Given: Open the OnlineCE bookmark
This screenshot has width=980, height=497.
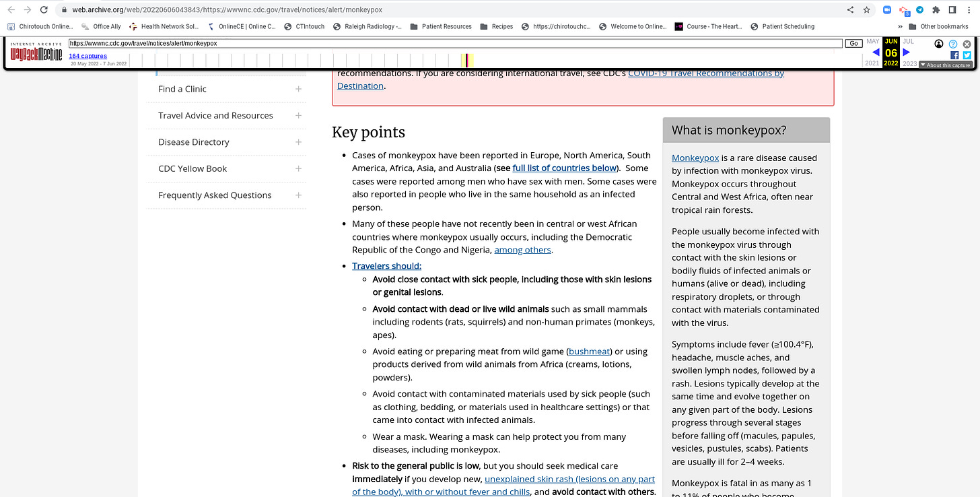Looking at the screenshot, I should pyautogui.click(x=241, y=26).
